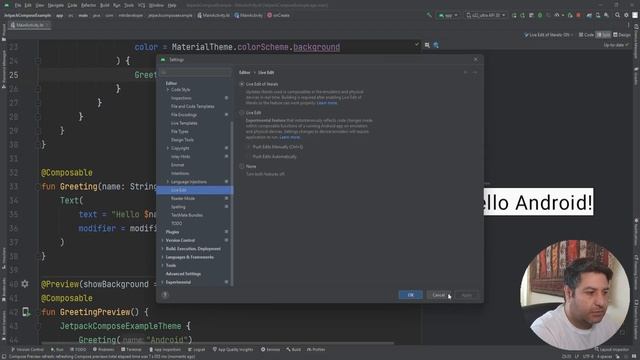The width and height of the screenshot is (640, 360).
Task: Click the green Debug bug icon
Action: 540,15
